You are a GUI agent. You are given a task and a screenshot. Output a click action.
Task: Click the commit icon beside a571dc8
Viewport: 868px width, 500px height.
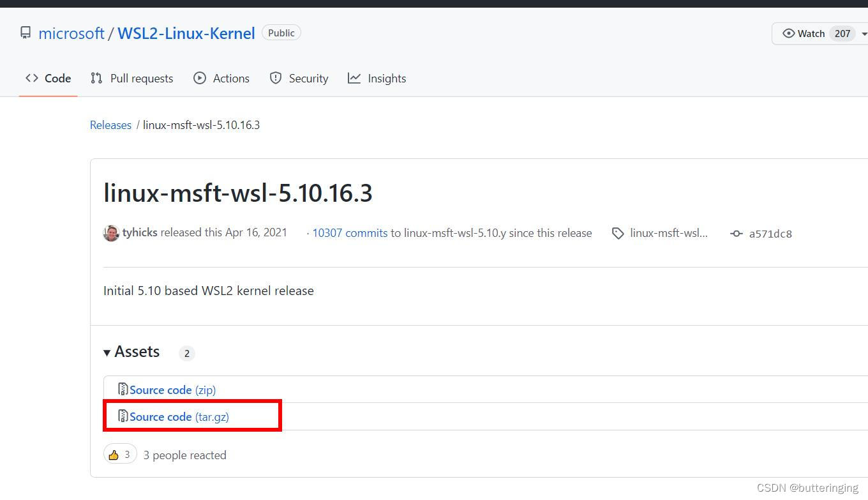click(737, 234)
